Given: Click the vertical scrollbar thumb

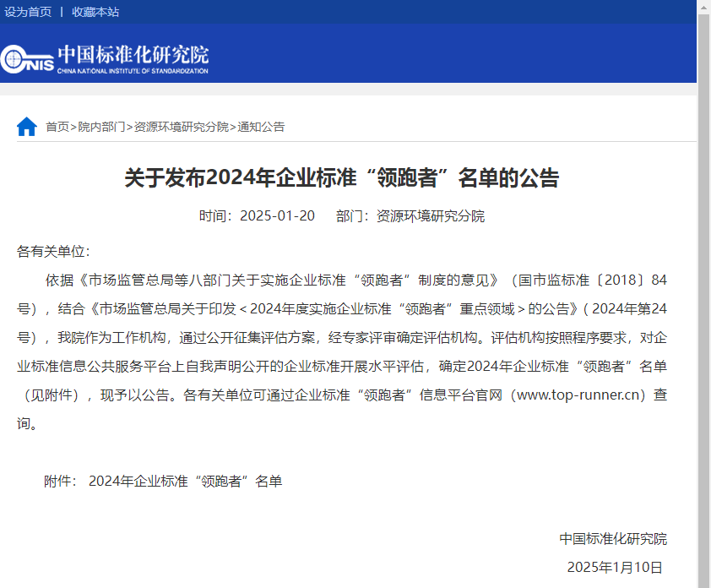Looking at the screenshot, I should (x=703, y=299).
